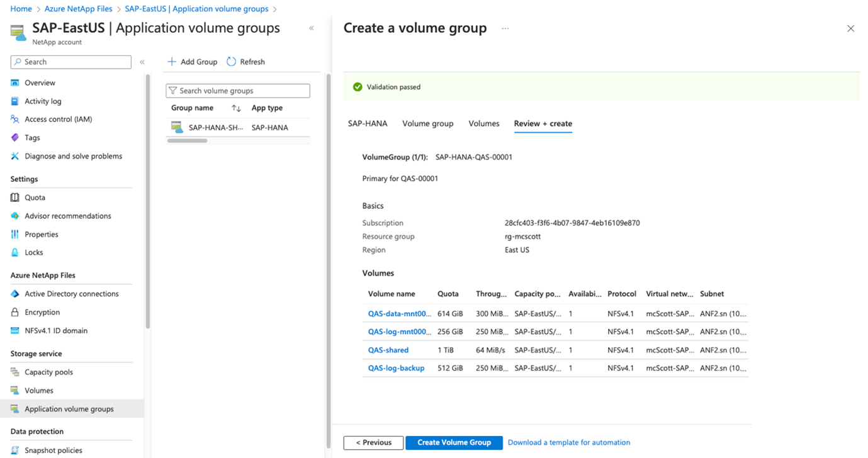868x458 pixels.
Task: Open the QAS-shared volume link
Action: click(388, 350)
